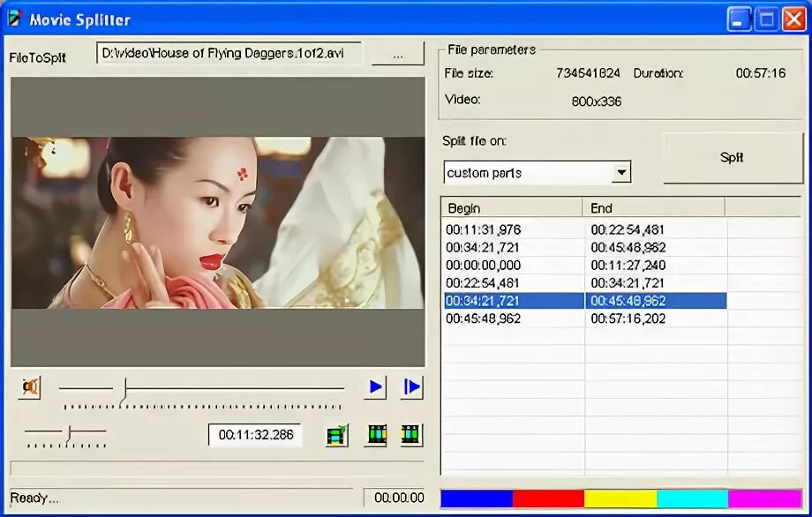Click the magenta color segment
Screen dimensions: 812x517
pos(765,498)
